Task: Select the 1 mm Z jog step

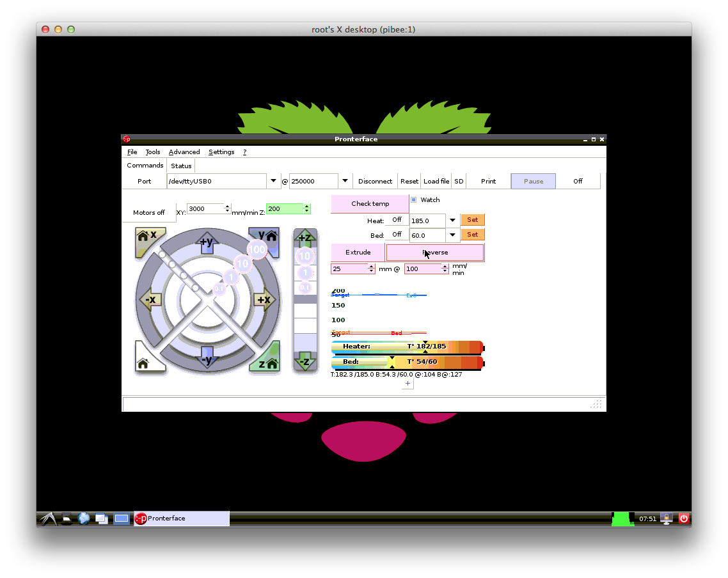Action: click(305, 273)
